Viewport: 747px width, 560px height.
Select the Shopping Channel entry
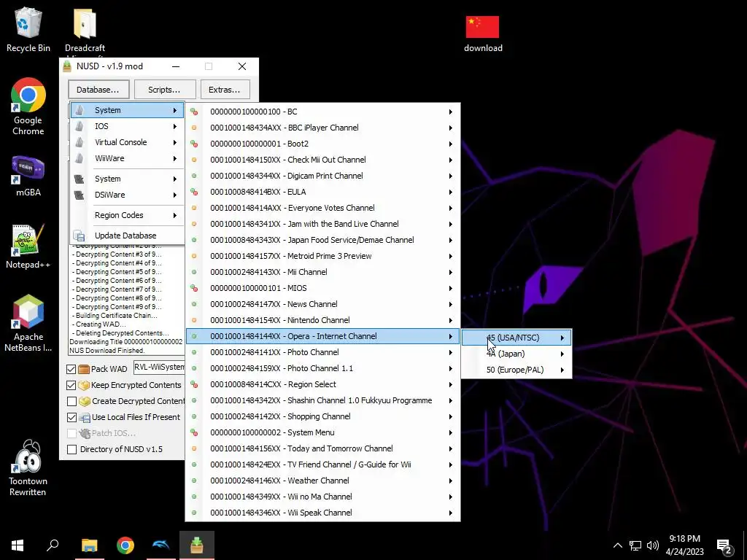tap(322, 416)
